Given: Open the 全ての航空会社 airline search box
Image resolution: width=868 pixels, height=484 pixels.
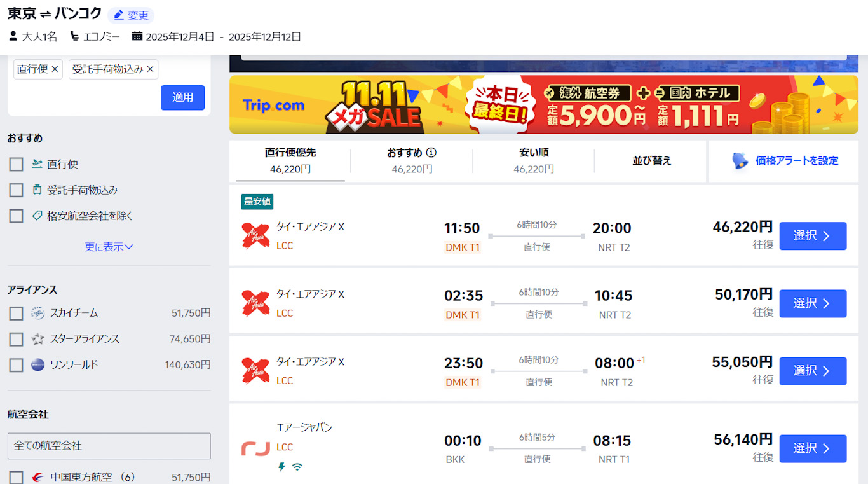Looking at the screenshot, I should point(109,446).
